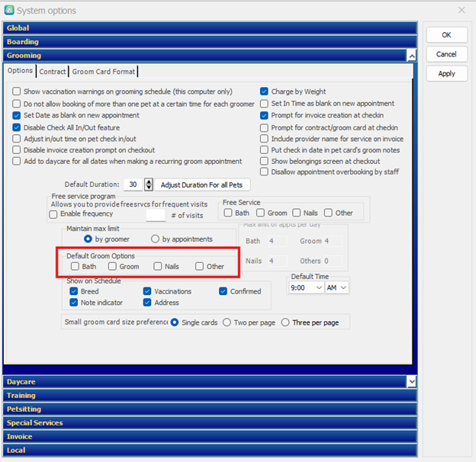476x462 pixels.
Task: Enable Add to daycare for recurring appointments
Action: pos(16,161)
